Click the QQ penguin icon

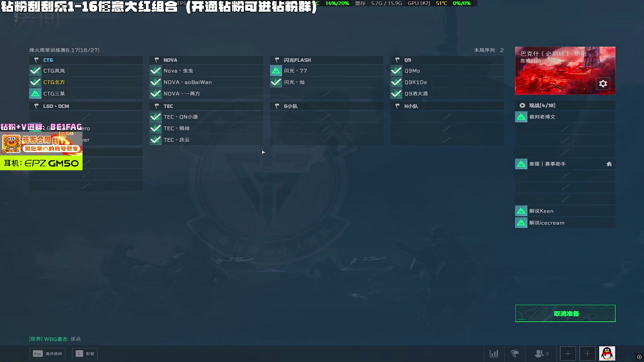pyautogui.click(x=607, y=353)
